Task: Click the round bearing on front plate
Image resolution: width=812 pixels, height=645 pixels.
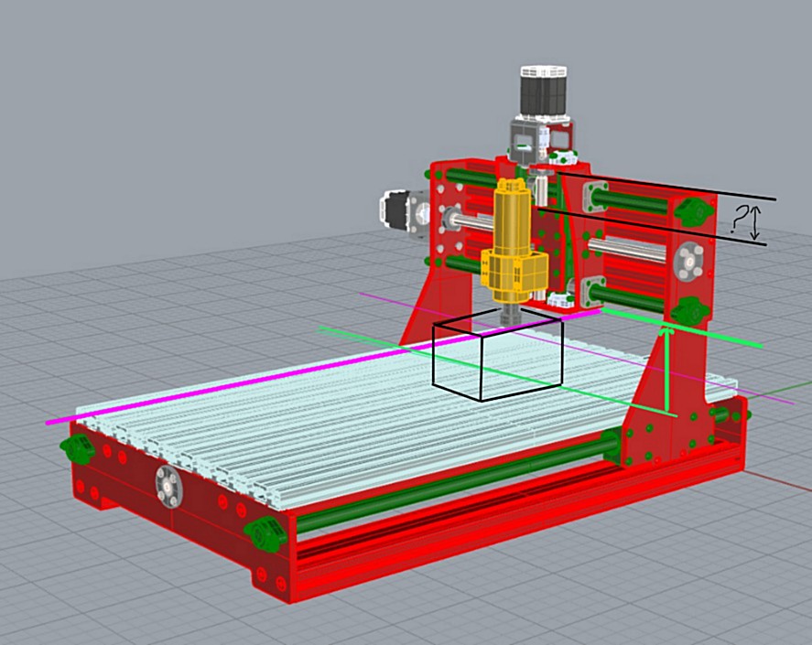Action: (168, 483)
